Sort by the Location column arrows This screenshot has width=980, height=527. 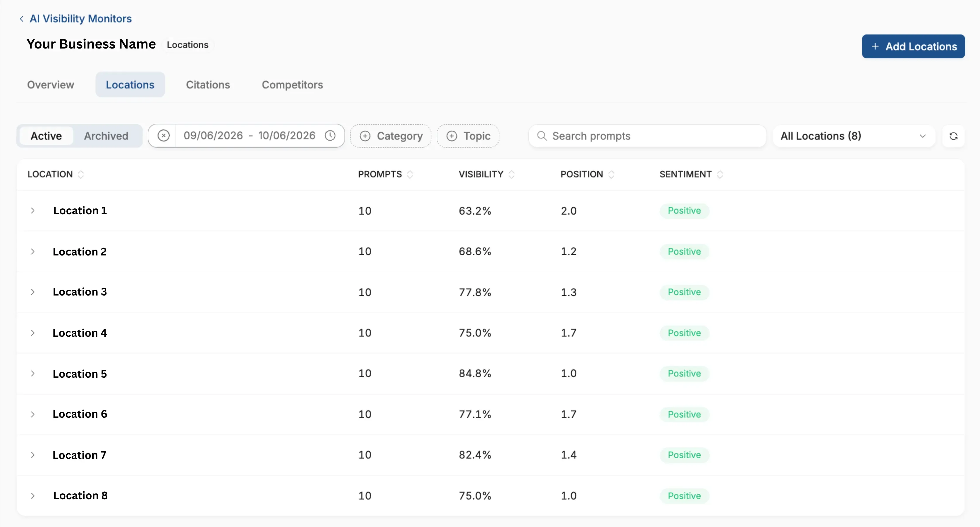tap(81, 174)
